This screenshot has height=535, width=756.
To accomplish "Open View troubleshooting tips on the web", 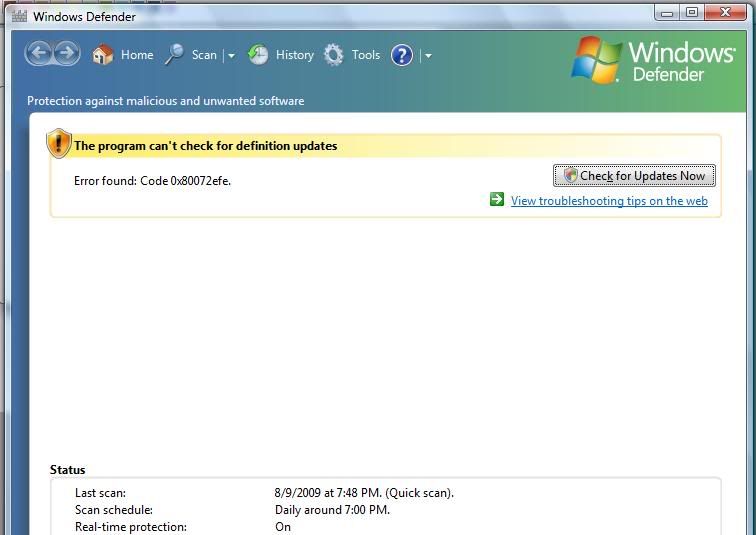I will tap(609, 201).
